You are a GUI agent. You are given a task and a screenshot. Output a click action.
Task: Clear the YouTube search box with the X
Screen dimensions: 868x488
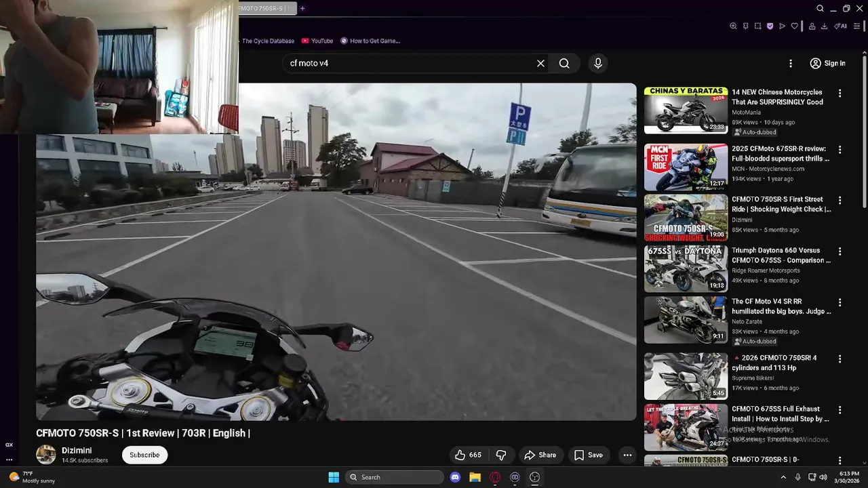click(540, 63)
